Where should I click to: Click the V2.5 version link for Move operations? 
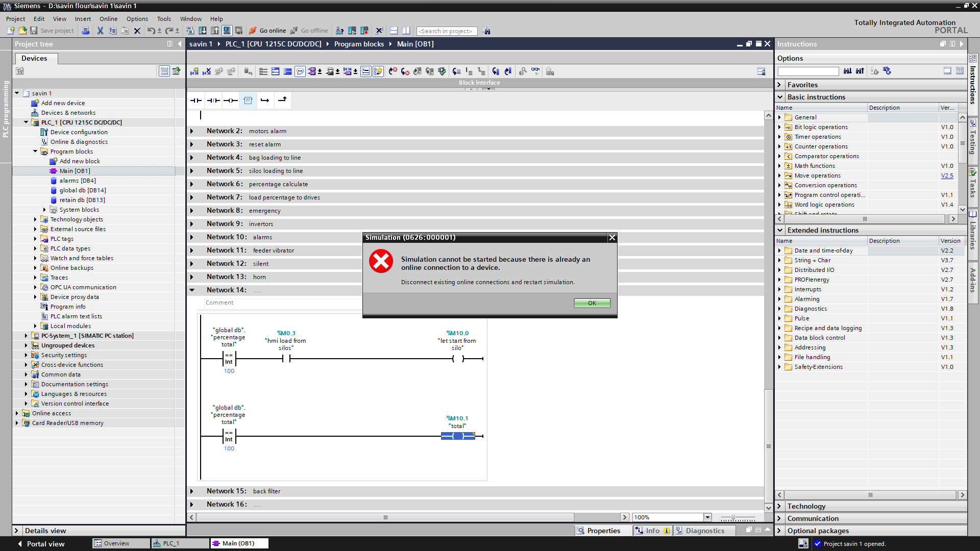click(947, 176)
